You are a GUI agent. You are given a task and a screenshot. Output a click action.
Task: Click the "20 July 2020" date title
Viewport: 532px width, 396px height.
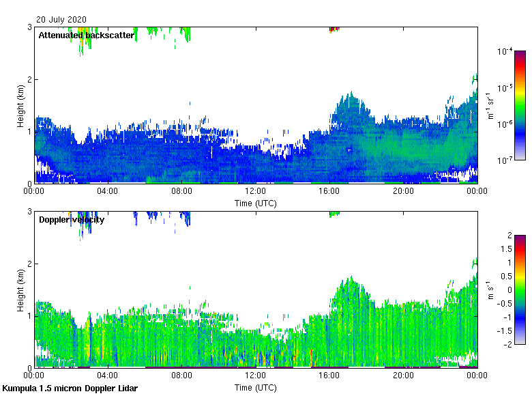(62, 19)
